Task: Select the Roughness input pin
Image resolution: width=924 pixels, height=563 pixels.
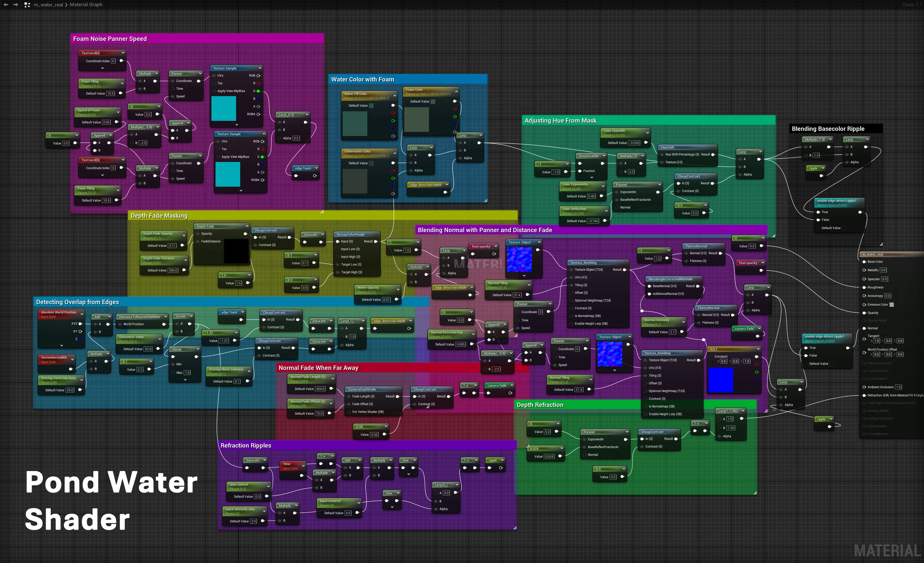Action: (864, 287)
